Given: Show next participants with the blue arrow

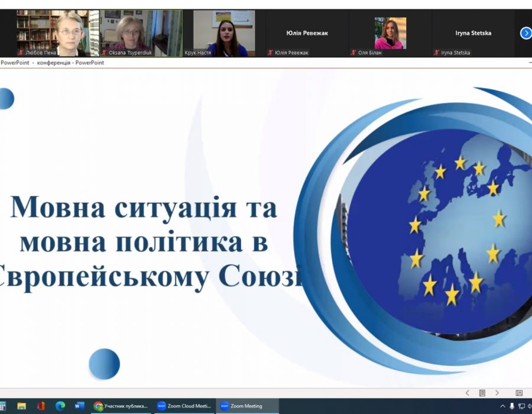Looking at the screenshot, I should 525,33.
